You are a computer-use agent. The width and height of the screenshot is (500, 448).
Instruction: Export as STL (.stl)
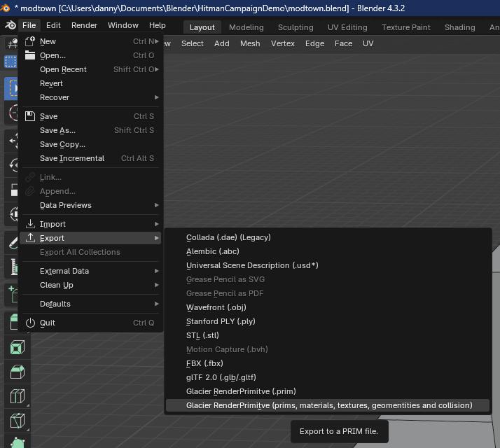[x=328, y=335]
